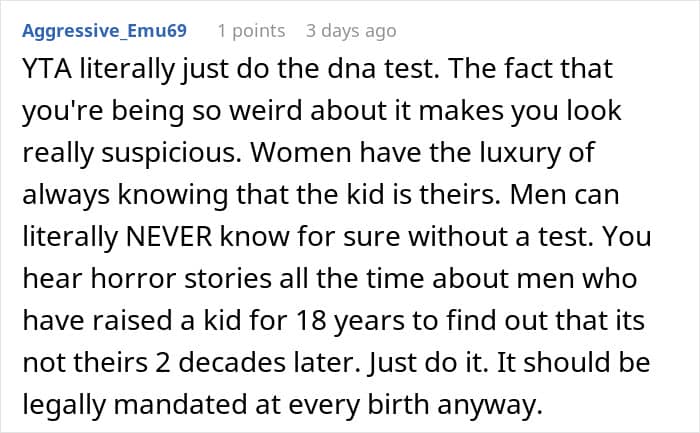Click the phrase "not theirs" in the comment
Viewport: 700px width, 433px height.
(63, 364)
